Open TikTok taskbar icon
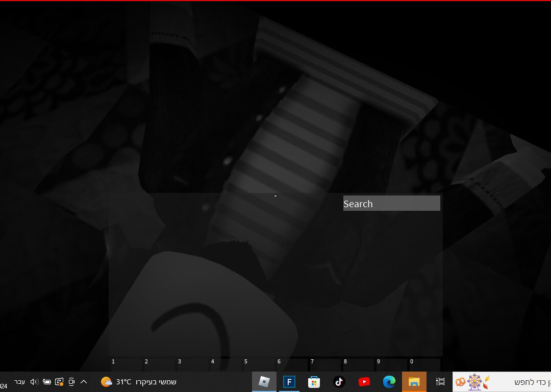 [x=339, y=382]
